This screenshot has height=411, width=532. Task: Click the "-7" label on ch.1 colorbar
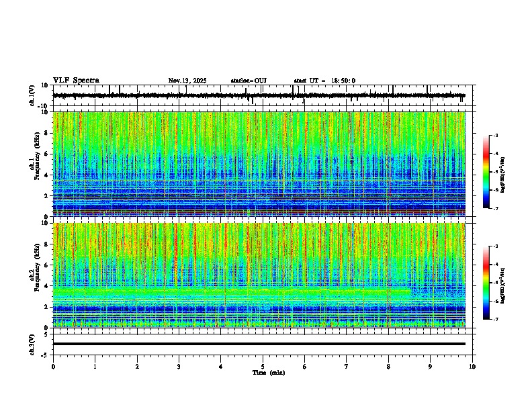tap(496, 208)
